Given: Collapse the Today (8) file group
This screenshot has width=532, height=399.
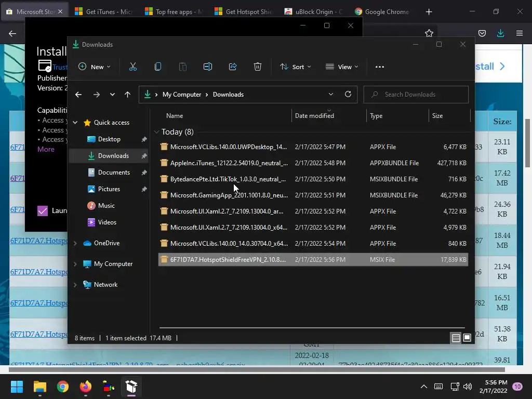Looking at the screenshot, I should coord(156,131).
